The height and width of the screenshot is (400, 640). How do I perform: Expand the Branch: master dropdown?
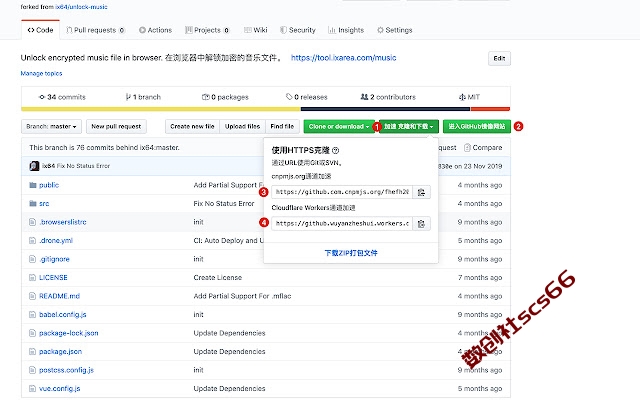pos(51,127)
